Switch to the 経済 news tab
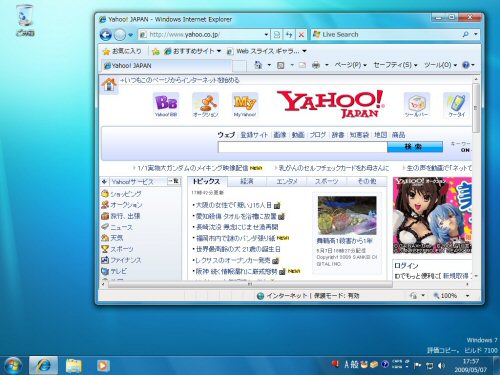Screen dimensions: 500x375 click(247, 181)
